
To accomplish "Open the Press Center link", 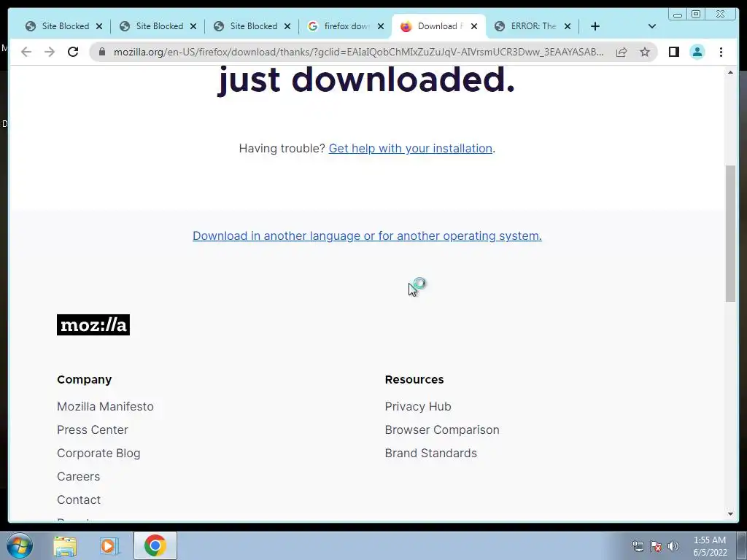I will click(x=93, y=429).
